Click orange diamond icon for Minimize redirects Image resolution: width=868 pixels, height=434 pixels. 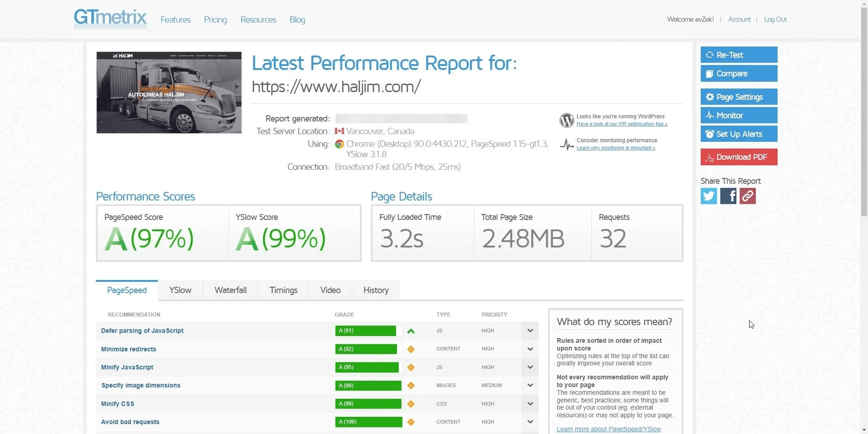click(x=410, y=349)
